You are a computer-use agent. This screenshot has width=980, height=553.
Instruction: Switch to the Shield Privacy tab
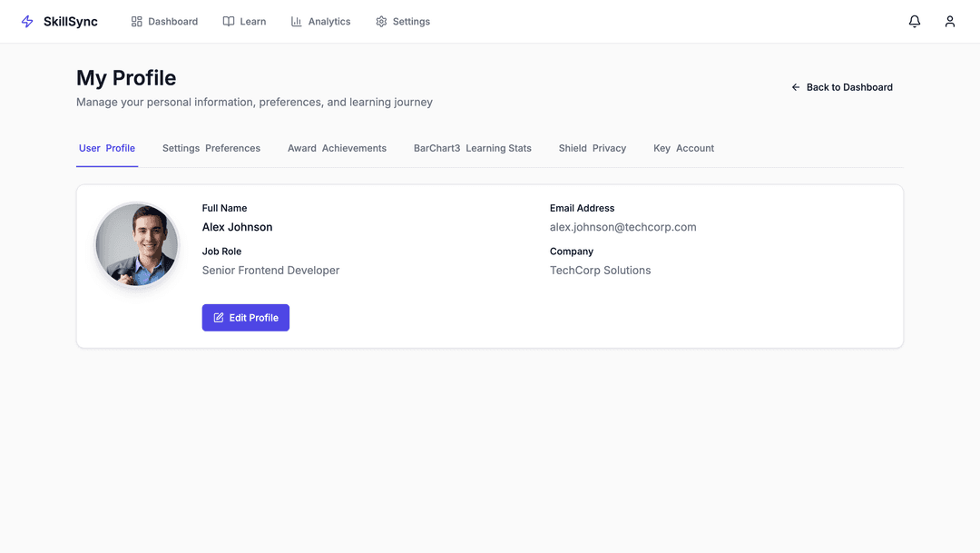[593, 148]
